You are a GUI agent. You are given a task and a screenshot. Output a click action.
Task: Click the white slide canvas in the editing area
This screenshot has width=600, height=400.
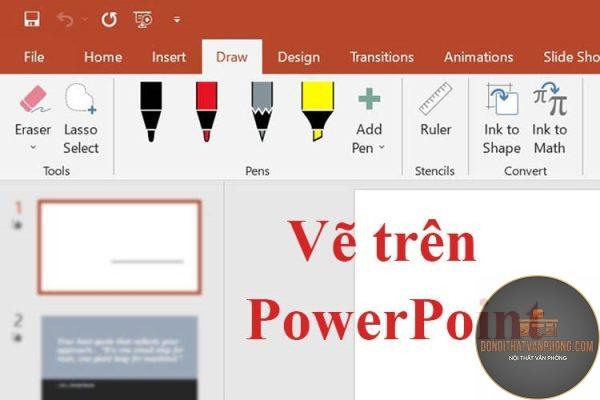477,295
